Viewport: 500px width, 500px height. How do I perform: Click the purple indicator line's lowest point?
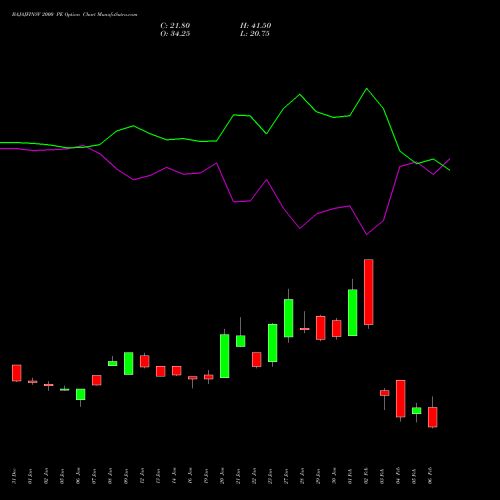[367, 234]
